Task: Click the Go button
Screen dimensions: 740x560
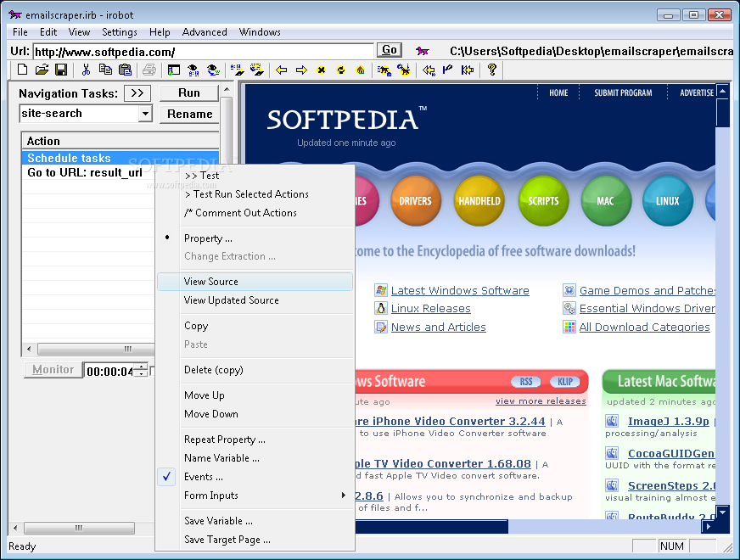Action: [x=390, y=50]
